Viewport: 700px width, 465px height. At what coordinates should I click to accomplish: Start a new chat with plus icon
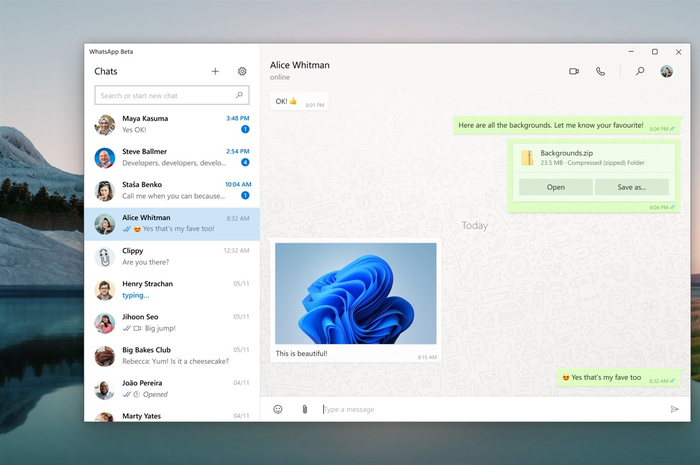click(x=215, y=71)
